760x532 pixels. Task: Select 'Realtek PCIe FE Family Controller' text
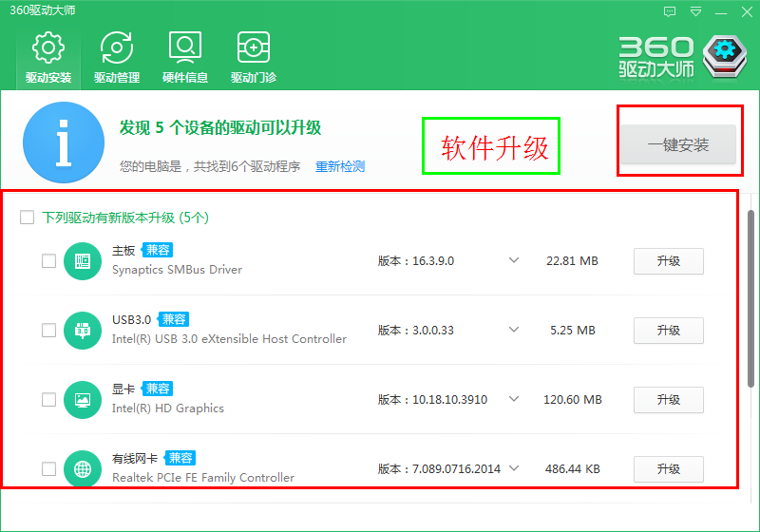[203, 478]
